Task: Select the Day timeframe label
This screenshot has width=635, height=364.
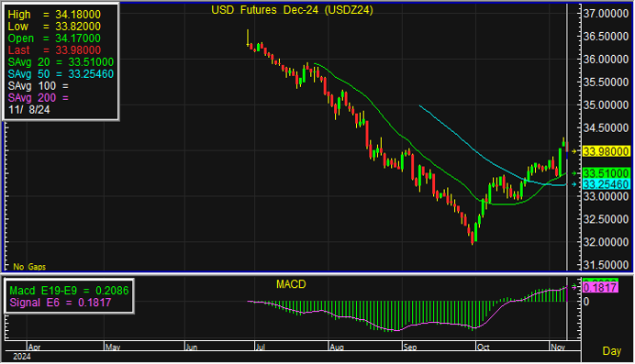Action: pos(611,351)
